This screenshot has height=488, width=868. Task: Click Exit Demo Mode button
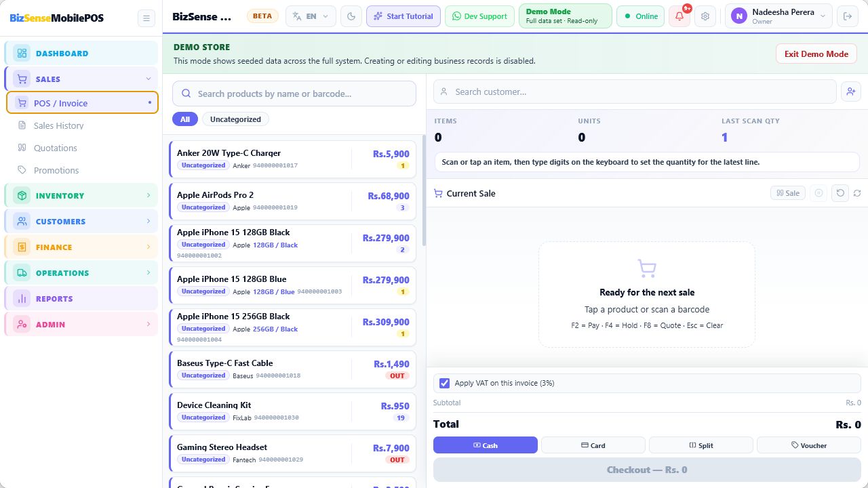coord(816,54)
